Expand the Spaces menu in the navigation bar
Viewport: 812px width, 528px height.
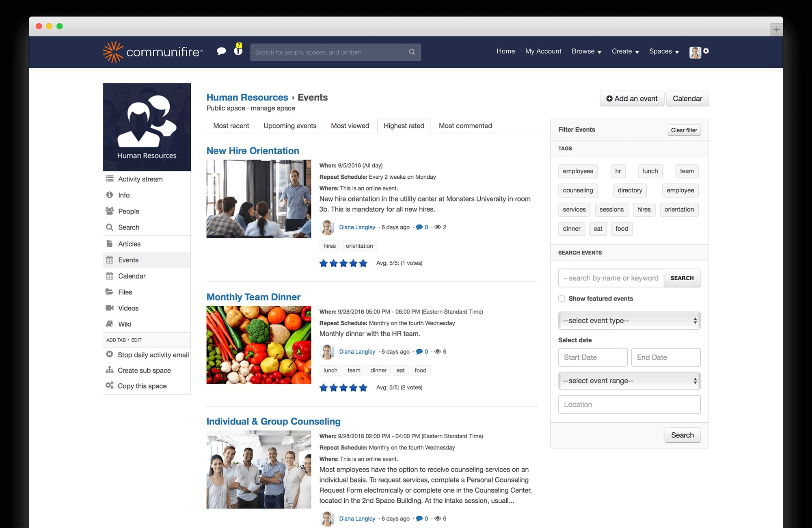[x=663, y=52]
